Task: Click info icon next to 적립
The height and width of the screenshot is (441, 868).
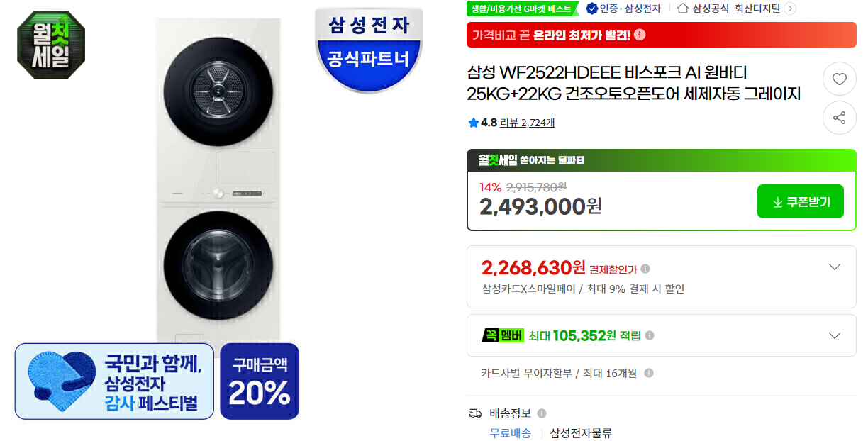Action: tap(650, 335)
